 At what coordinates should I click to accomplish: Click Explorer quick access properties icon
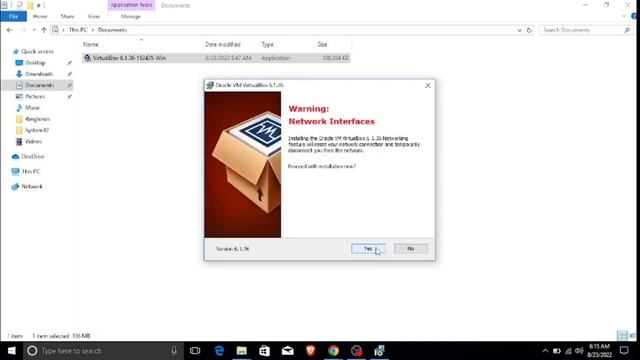(19, 5)
